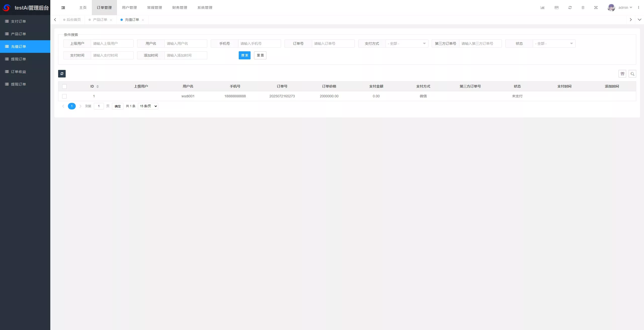Expand the admin user dropdown
This screenshot has width=644, height=330.
point(625,8)
